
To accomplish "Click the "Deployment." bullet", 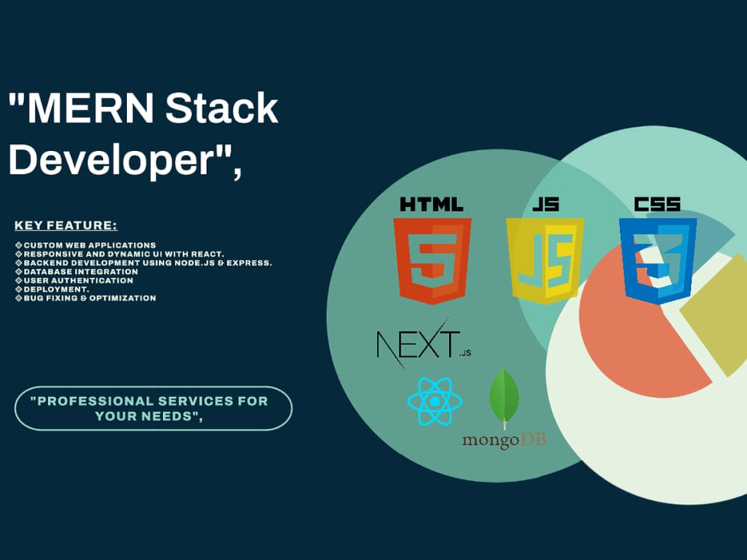I will coord(52,289).
